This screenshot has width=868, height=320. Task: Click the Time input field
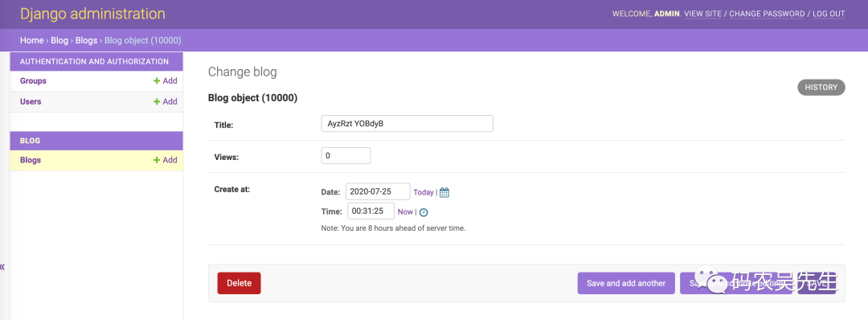(371, 211)
